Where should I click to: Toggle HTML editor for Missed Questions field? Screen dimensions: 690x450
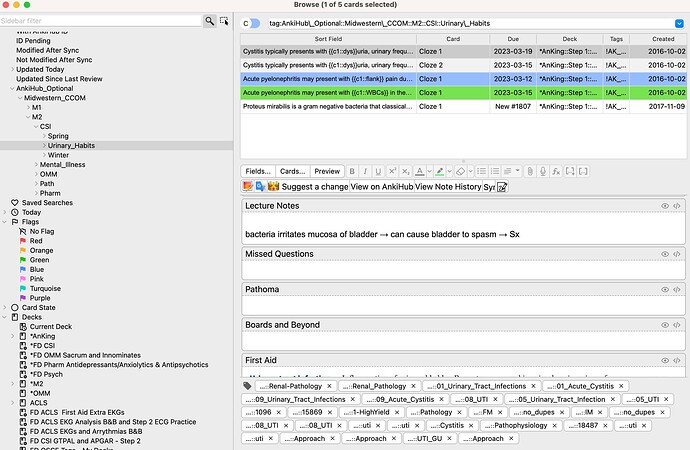point(677,254)
